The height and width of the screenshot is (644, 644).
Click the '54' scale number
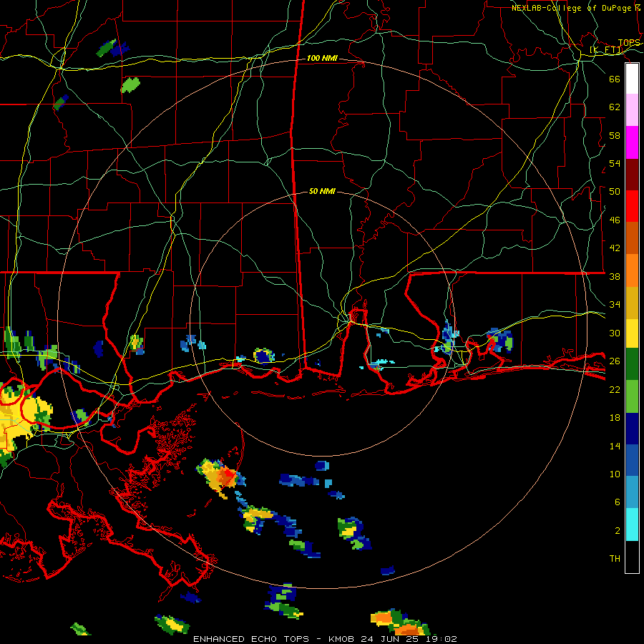pyautogui.click(x=615, y=163)
